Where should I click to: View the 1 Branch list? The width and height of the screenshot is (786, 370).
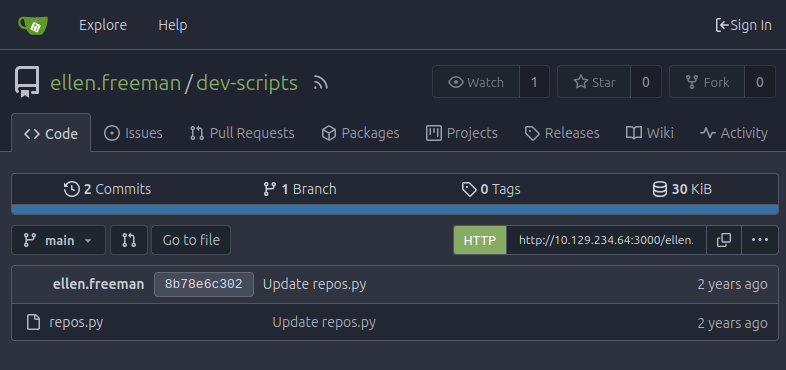300,189
